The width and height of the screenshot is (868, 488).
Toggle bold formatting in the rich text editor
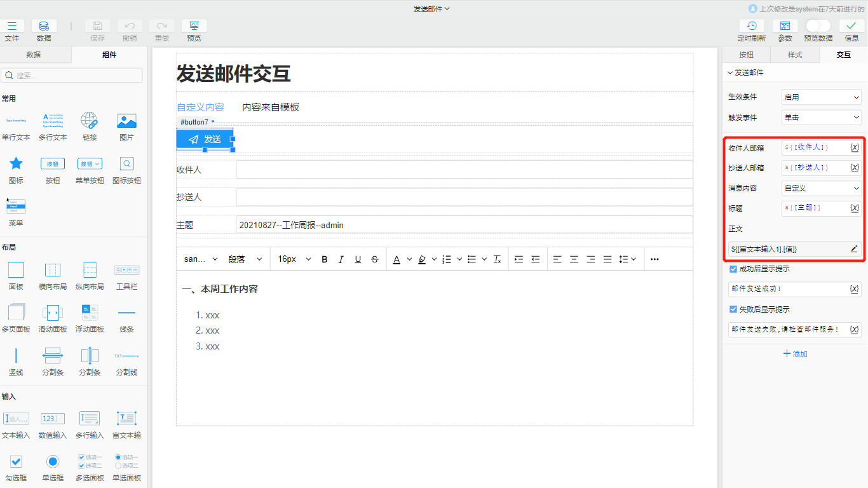point(324,259)
